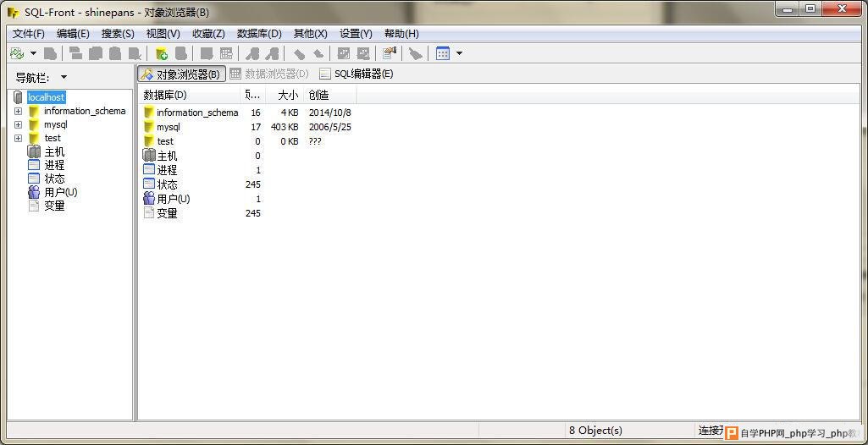Expand the test tree node
Image resolution: width=868 pixels, height=445 pixels.
click(x=19, y=138)
